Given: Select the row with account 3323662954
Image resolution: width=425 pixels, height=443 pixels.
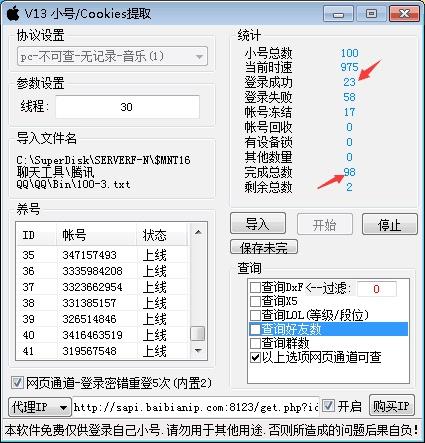Looking at the screenshot, I should click(x=103, y=287).
